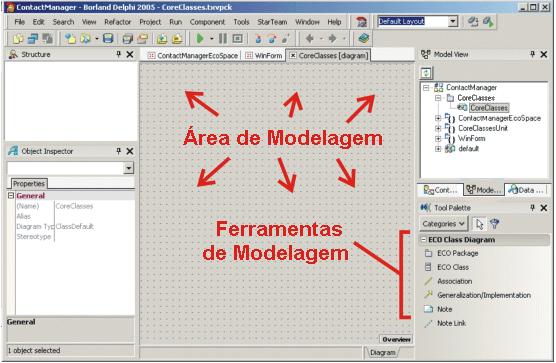This screenshot has width=556, height=363.
Task: Pin the Tool Palette panel
Action: pyautogui.click(x=532, y=208)
